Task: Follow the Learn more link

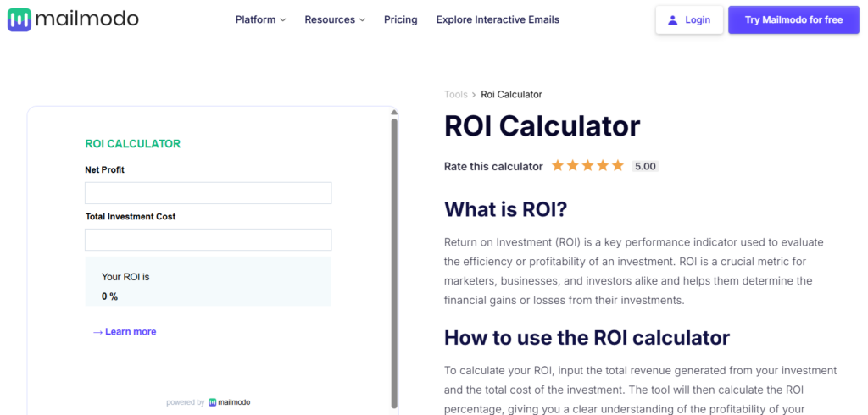Action: pos(125,332)
